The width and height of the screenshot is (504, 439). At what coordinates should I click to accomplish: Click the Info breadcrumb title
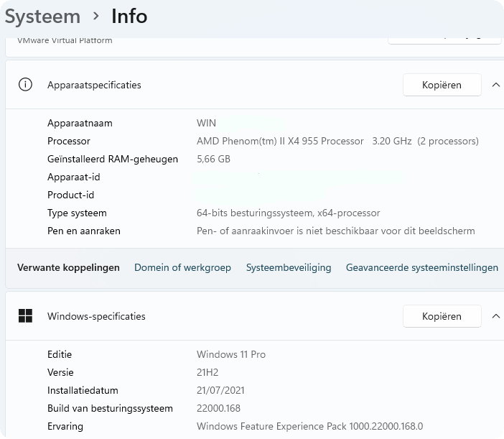pos(129,16)
